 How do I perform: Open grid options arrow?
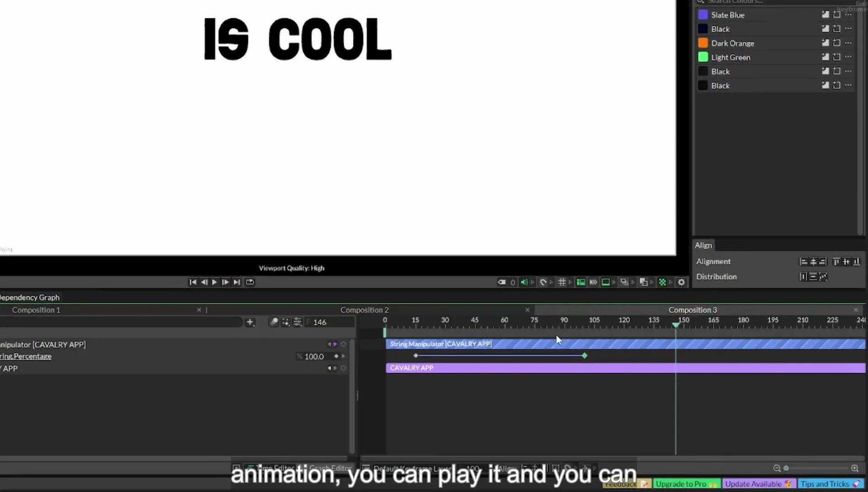click(x=570, y=282)
